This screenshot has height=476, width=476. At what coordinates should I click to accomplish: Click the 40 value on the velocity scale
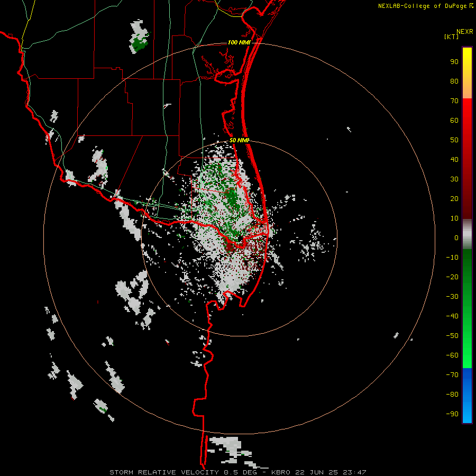(x=454, y=160)
